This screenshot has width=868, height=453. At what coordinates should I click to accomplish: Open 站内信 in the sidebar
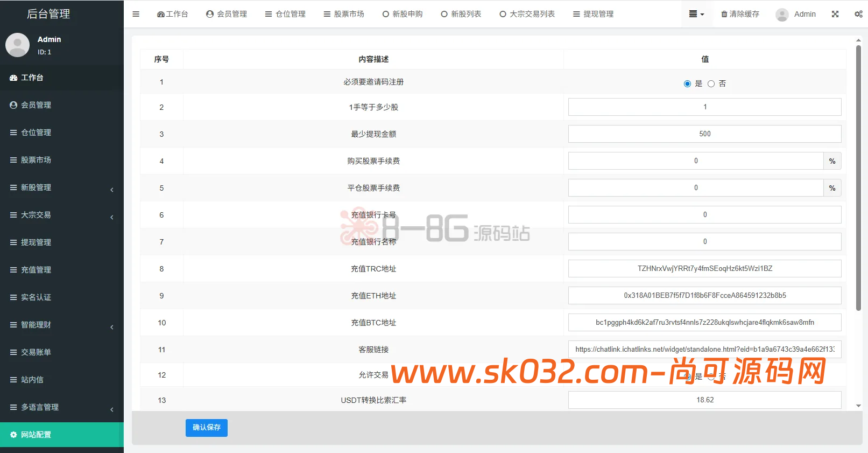(x=62, y=380)
